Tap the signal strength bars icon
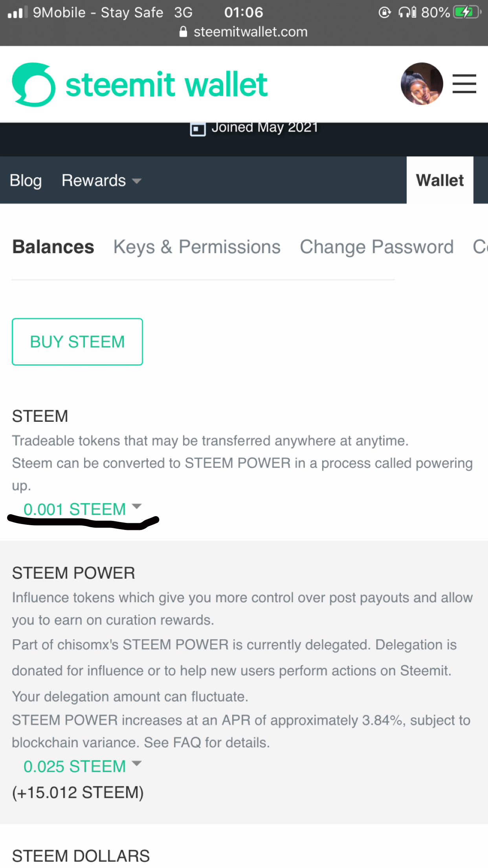Screen dimensions: 488x868 (18, 13)
